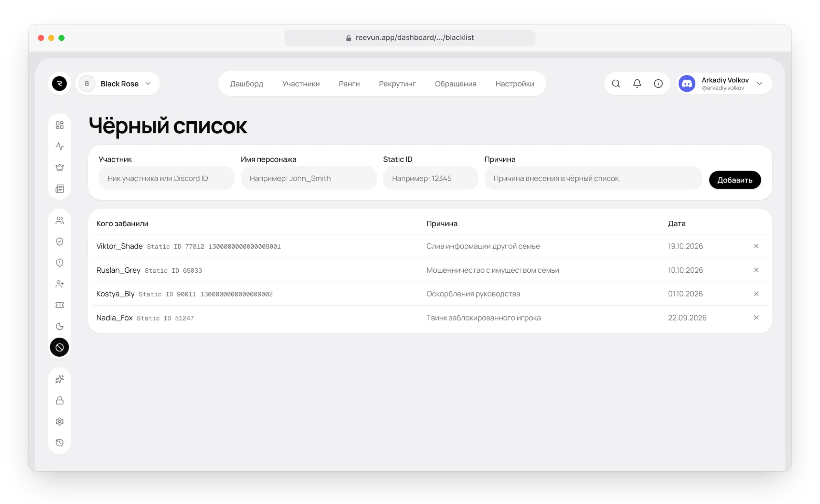Viewport: 820px width, 504px height.
Task: Expand the Black Rose family dropdown
Action: [118, 83]
